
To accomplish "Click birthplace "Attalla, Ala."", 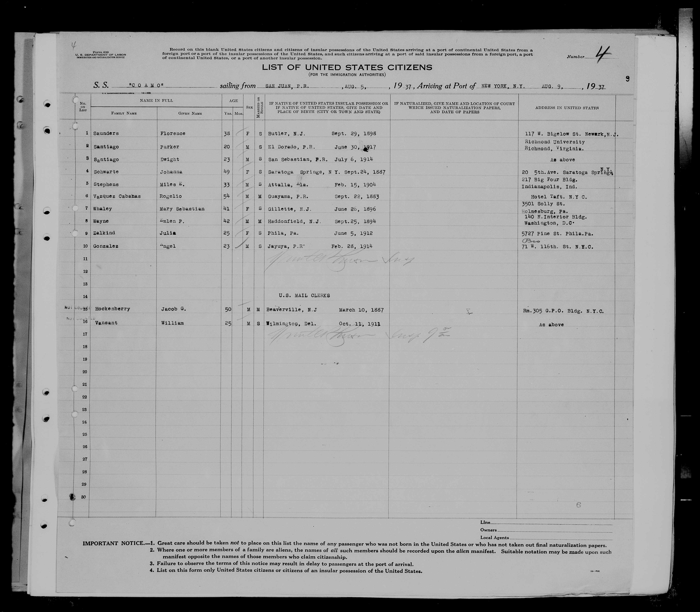I will coord(288,184).
